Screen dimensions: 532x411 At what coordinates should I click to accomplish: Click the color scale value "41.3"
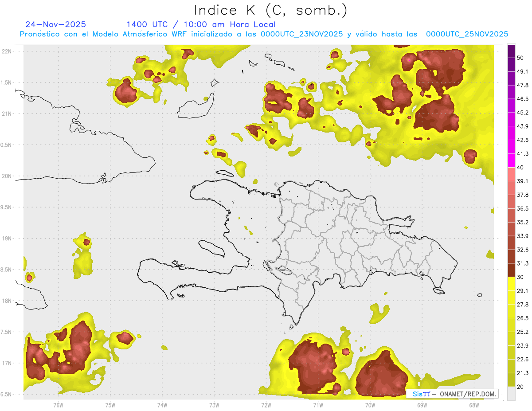[522, 154]
